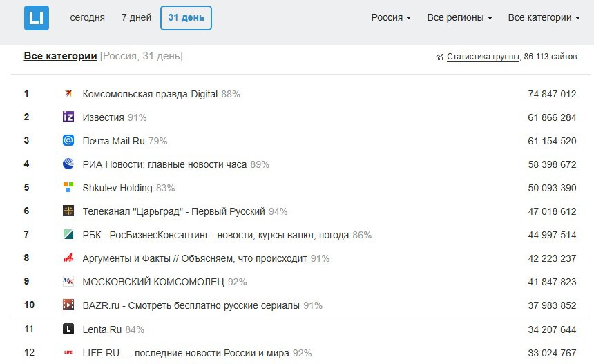Click the Mail.Ru @ icon

68,141
